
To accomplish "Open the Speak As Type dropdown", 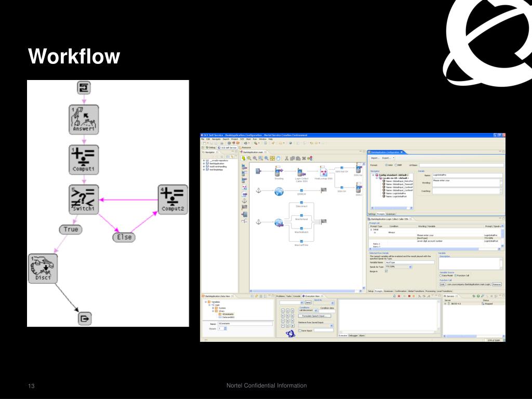I will click(398, 267).
